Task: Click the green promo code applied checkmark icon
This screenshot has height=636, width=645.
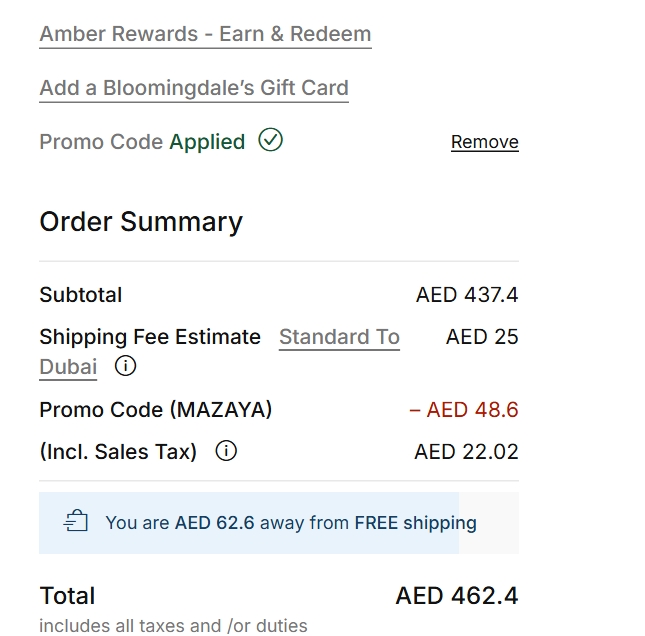Action: pos(270,141)
